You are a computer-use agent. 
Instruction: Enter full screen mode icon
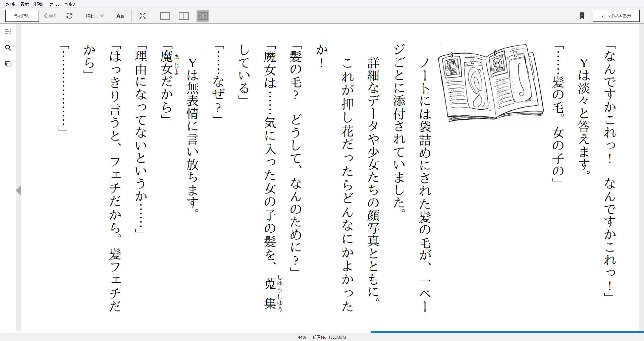coord(143,16)
